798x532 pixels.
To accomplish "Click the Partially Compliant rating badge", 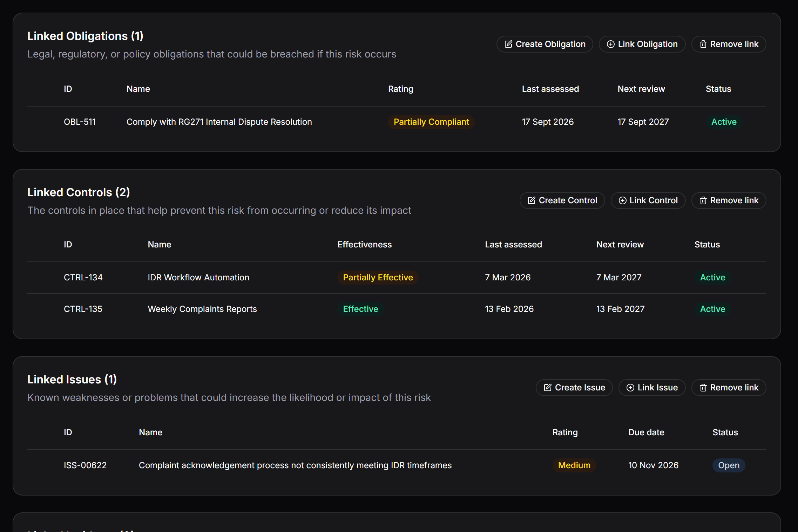I will coord(431,122).
